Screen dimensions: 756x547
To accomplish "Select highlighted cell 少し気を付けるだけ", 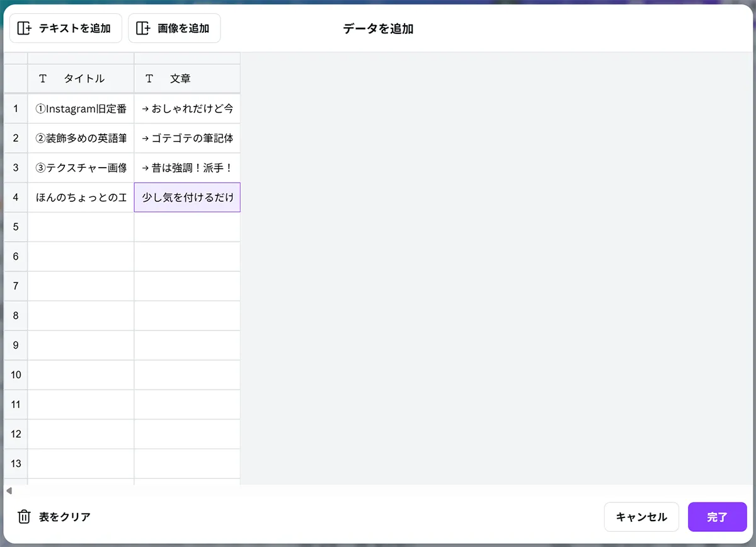I will pyautogui.click(x=187, y=197).
